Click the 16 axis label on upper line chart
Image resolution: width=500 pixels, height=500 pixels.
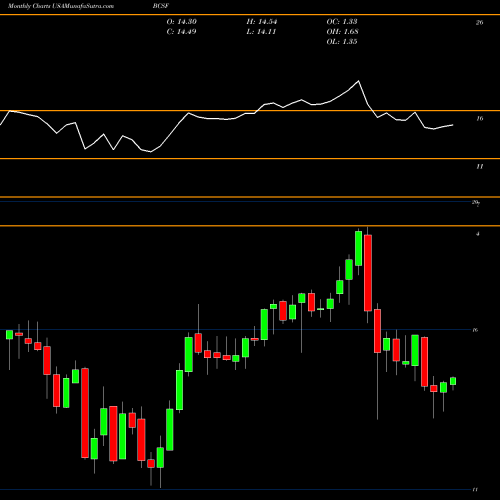coord(479,118)
